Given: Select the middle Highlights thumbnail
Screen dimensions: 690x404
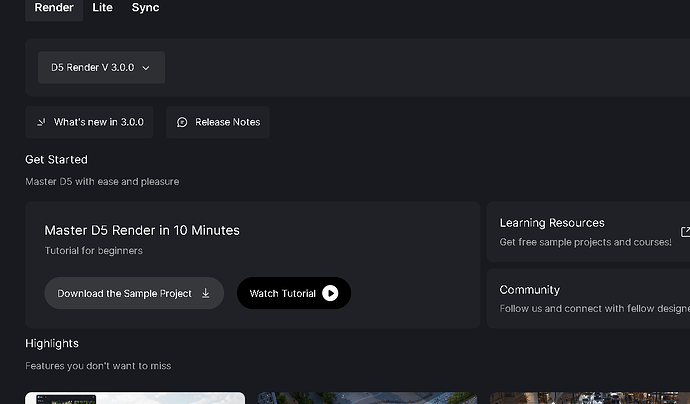Looking at the screenshot, I should pos(367,398).
